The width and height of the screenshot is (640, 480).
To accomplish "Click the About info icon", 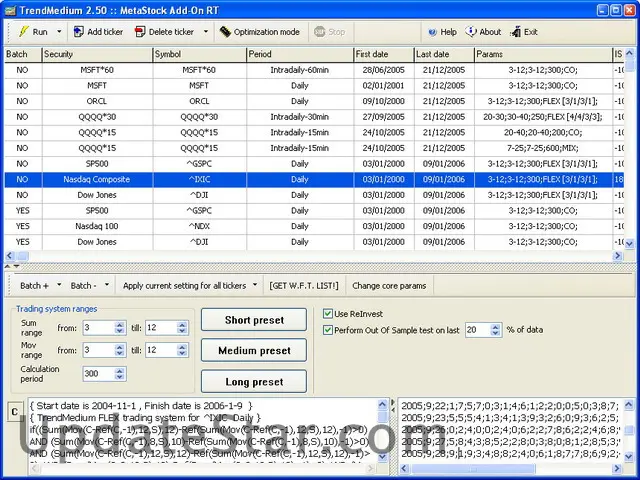I will [x=471, y=31].
